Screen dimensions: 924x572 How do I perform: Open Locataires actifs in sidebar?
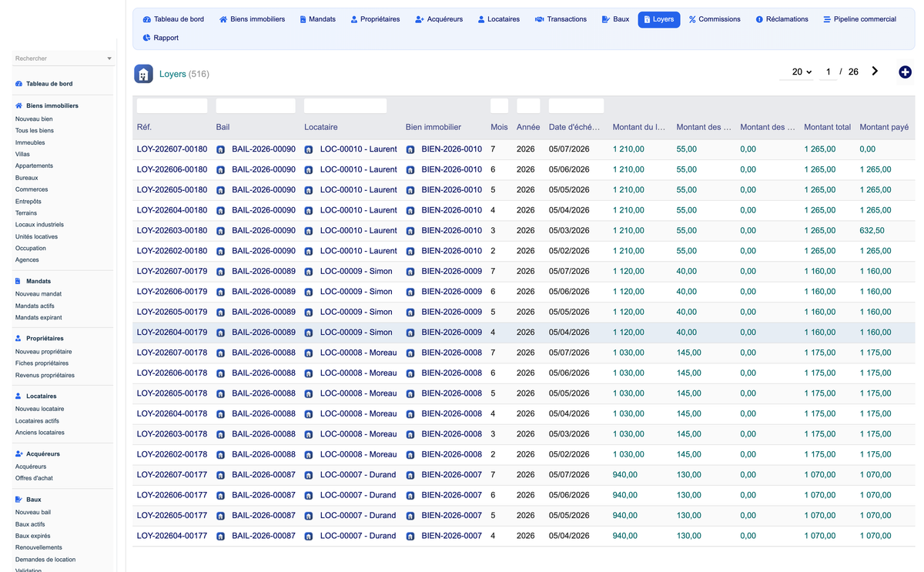(37, 421)
